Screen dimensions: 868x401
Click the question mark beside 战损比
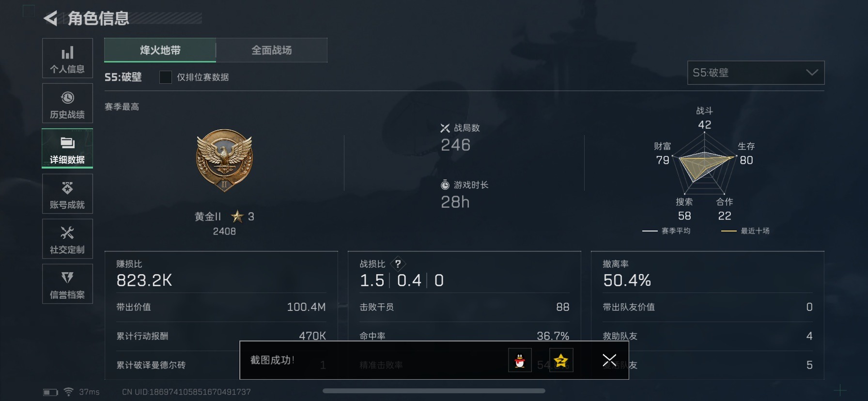coord(398,264)
